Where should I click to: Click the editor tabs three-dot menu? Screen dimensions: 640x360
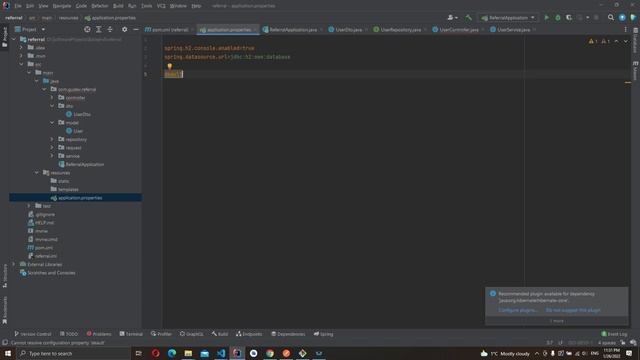pyautogui.click(x=625, y=29)
